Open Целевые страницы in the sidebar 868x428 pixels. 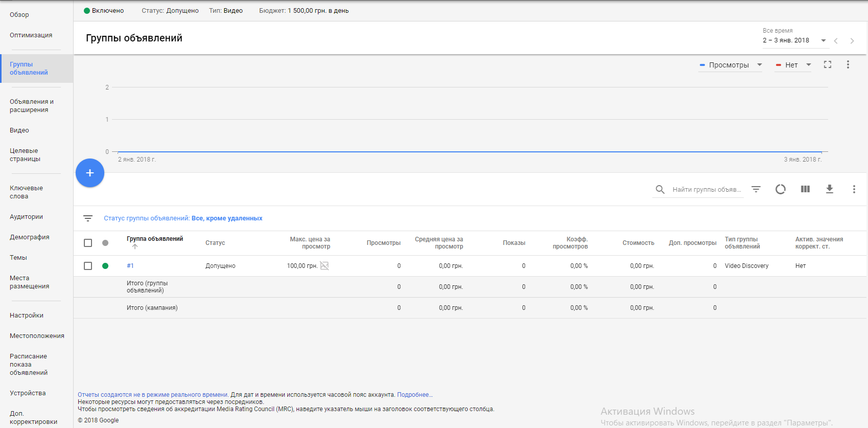(x=25, y=155)
